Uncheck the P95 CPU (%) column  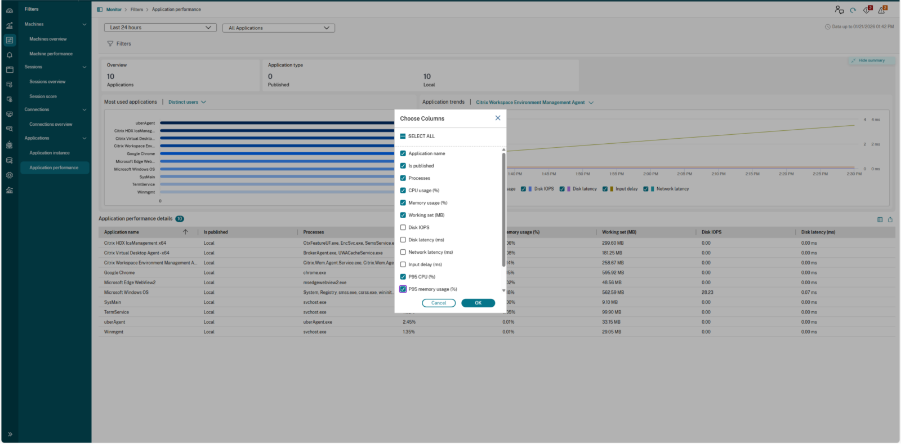coord(403,277)
